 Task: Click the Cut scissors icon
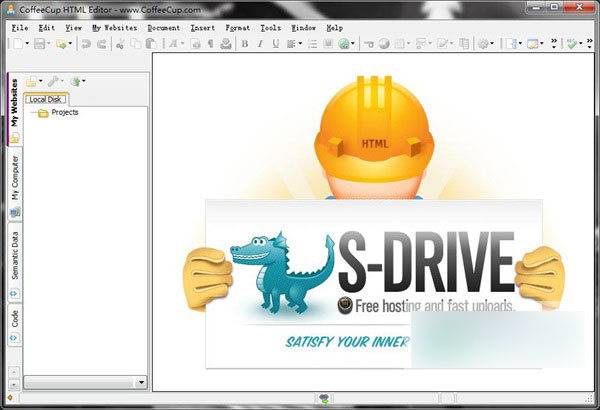(120, 45)
